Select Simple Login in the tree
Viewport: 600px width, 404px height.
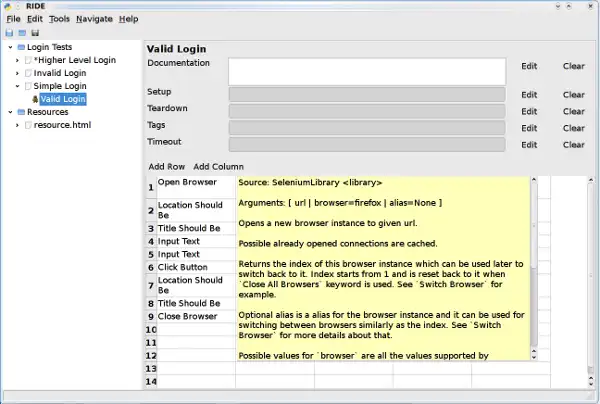click(x=60, y=86)
